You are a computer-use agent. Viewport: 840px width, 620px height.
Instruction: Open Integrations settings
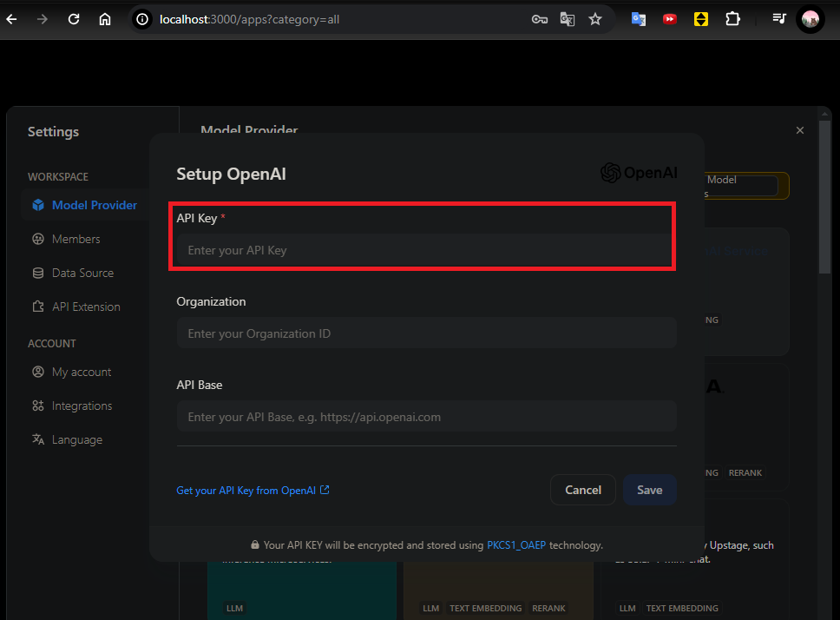(82, 406)
